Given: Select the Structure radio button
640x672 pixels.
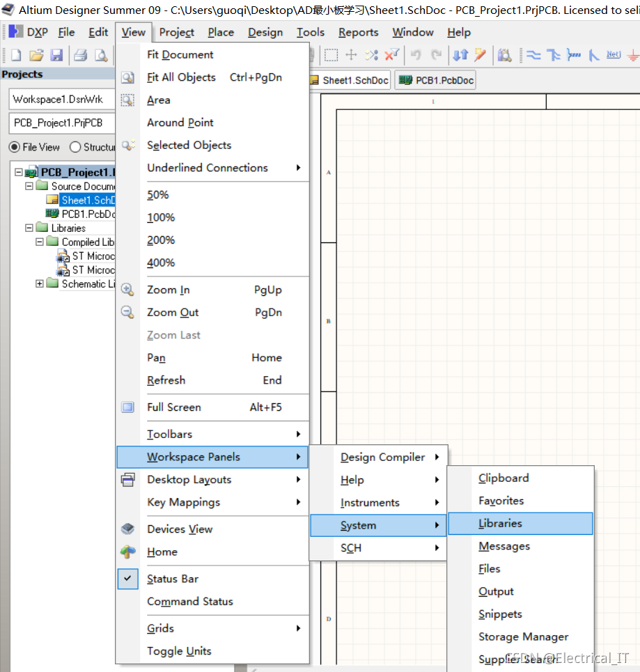Looking at the screenshot, I should [x=75, y=147].
